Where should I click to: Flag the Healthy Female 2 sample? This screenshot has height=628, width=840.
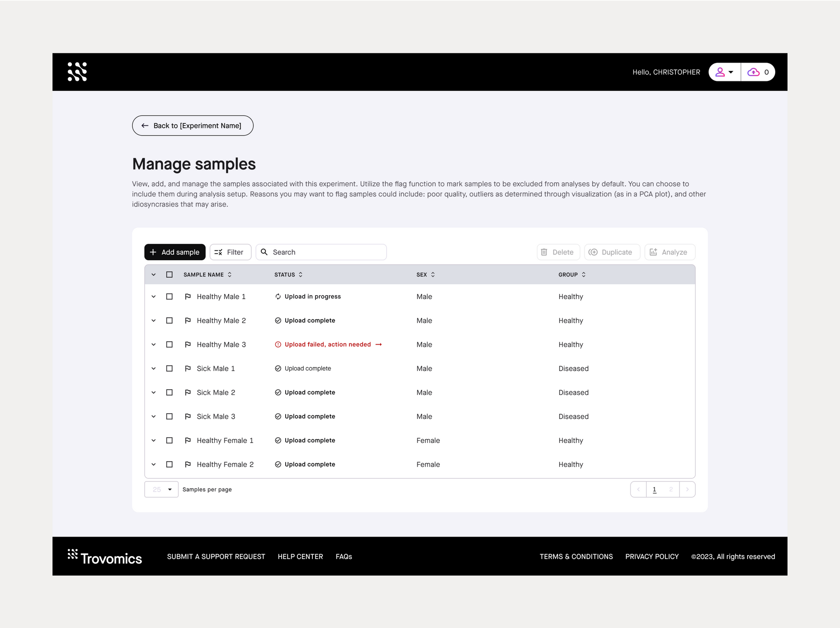pyautogui.click(x=188, y=464)
